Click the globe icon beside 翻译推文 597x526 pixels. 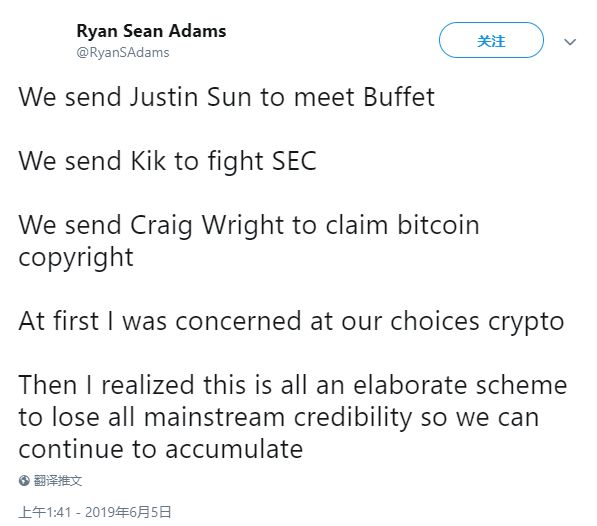(24, 481)
